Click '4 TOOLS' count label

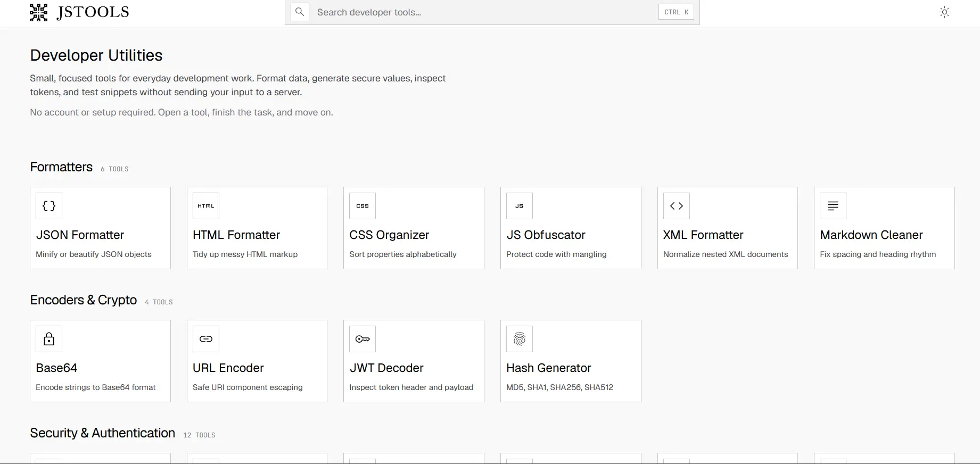159,302
